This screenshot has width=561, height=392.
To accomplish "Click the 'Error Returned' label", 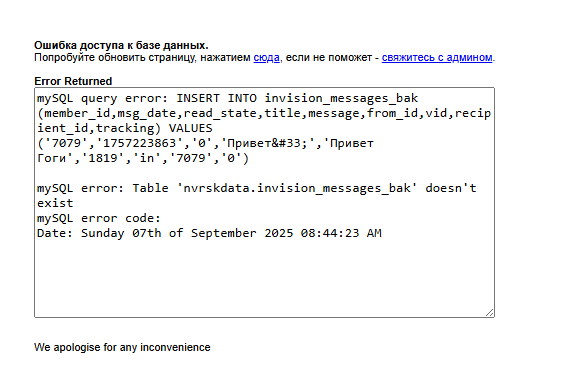I will tap(73, 81).
